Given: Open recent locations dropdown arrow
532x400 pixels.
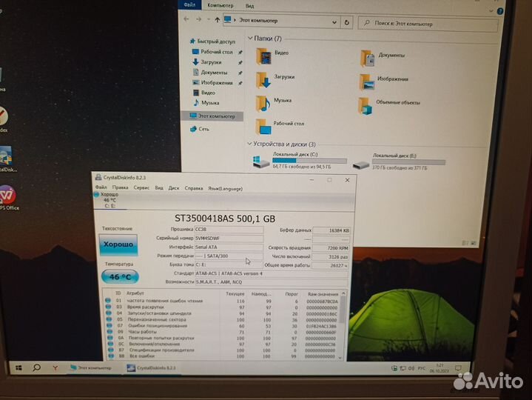Looking at the screenshot, I should click(x=209, y=20).
